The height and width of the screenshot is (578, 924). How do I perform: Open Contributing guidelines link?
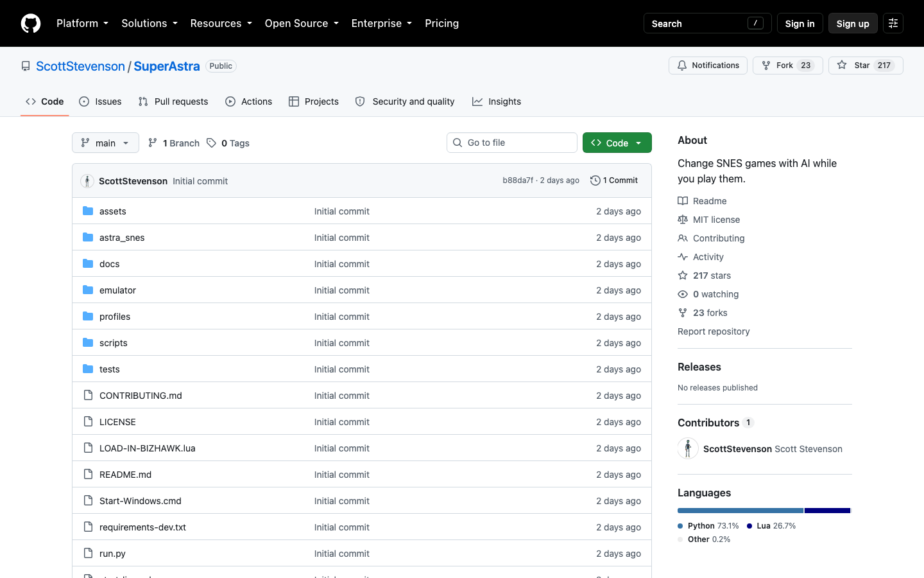711,238
